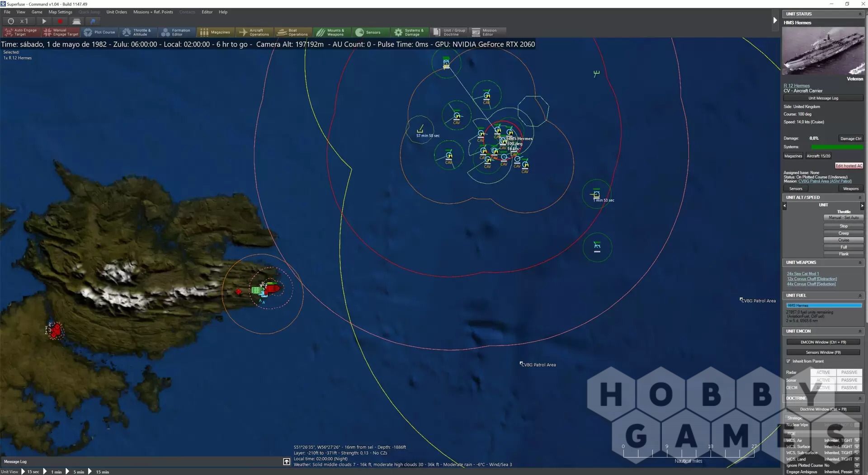Collapse the UNIT FUEL panel
The width and height of the screenshot is (868, 475).
(860, 296)
